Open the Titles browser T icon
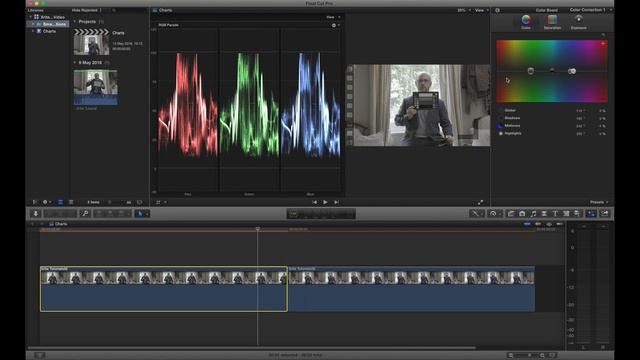The height and width of the screenshot is (360, 640). (x=555, y=213)
